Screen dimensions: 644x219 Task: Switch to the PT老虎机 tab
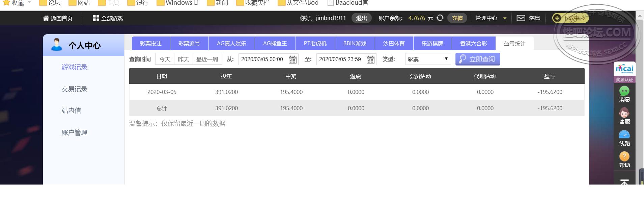pos(315,44)
